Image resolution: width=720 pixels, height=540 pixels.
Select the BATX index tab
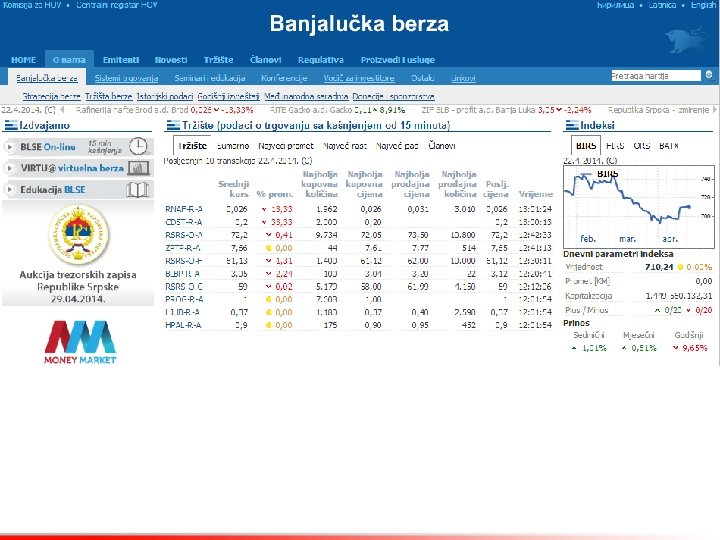[x=669, y=146]
